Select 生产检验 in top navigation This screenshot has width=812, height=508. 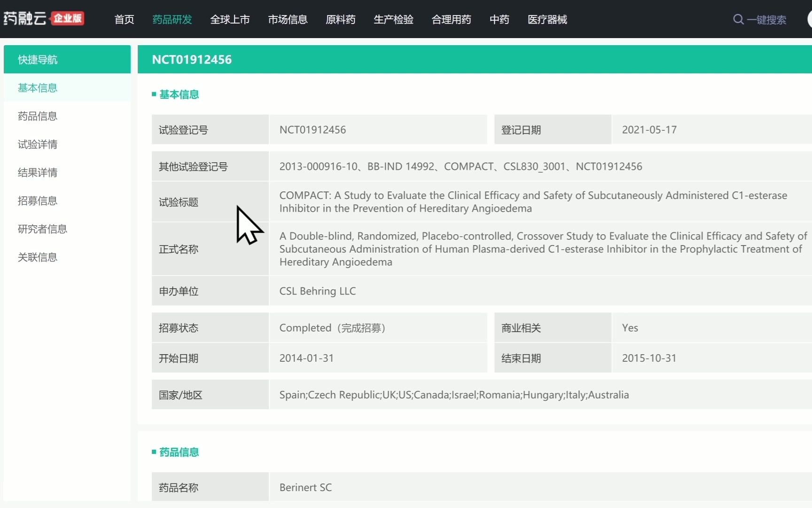tap(393, 19)
